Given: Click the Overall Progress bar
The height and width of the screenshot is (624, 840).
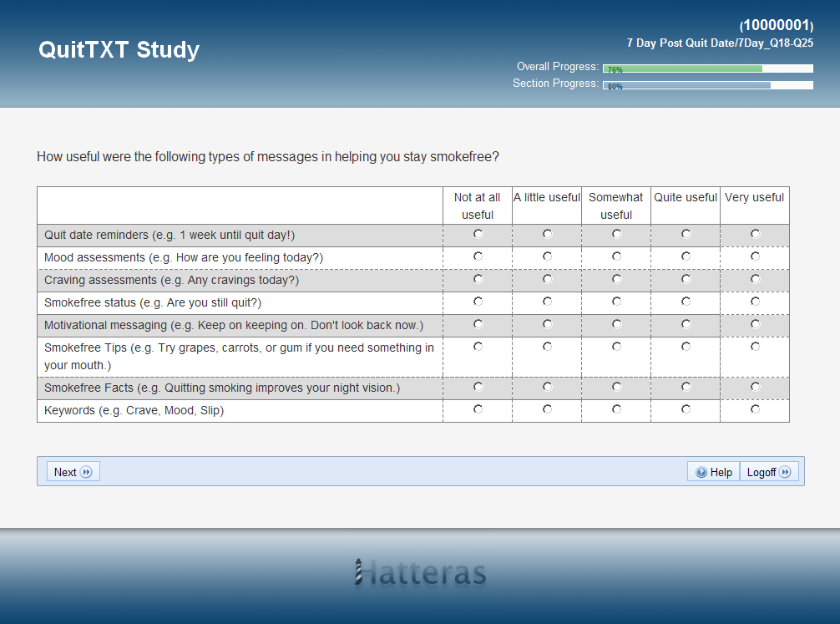Looking at the screenshot, I should [708, 68].
